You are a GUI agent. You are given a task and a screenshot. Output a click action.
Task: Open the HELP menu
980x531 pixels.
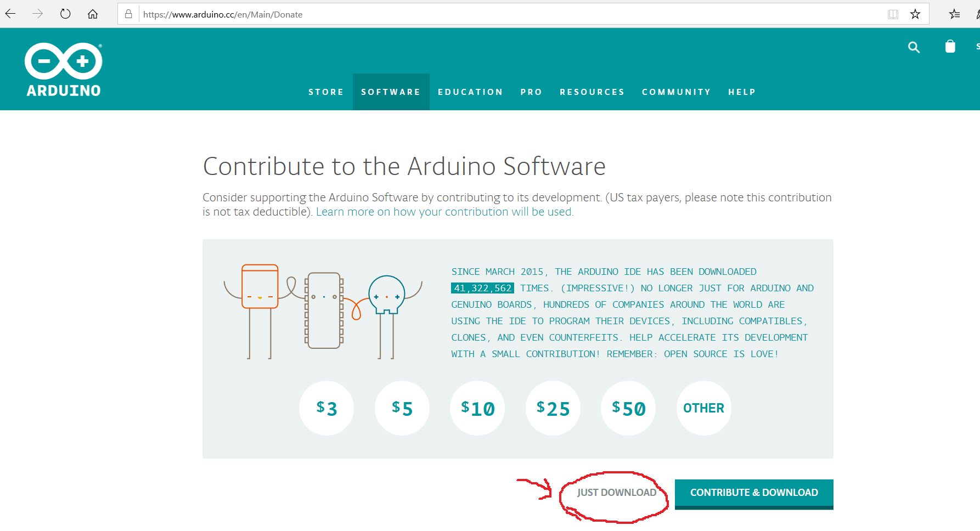(x=742, y=92)
